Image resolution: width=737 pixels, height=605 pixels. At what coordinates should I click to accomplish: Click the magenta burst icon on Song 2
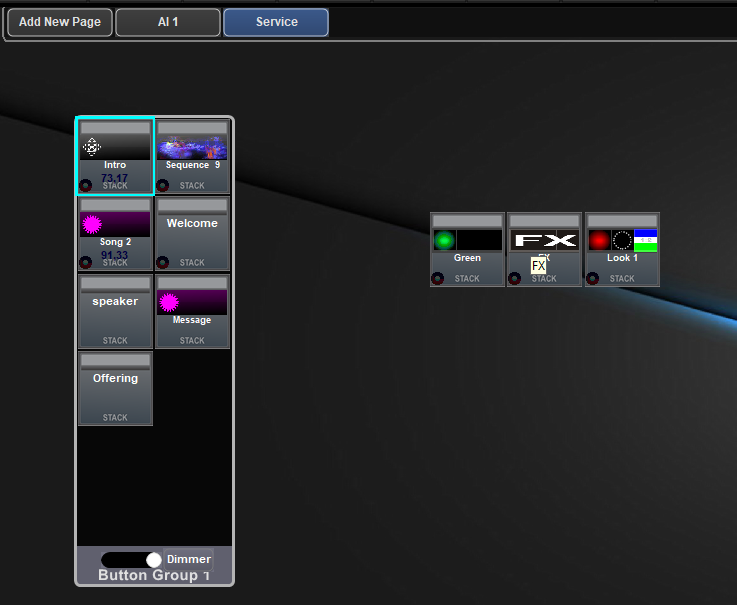92,224
